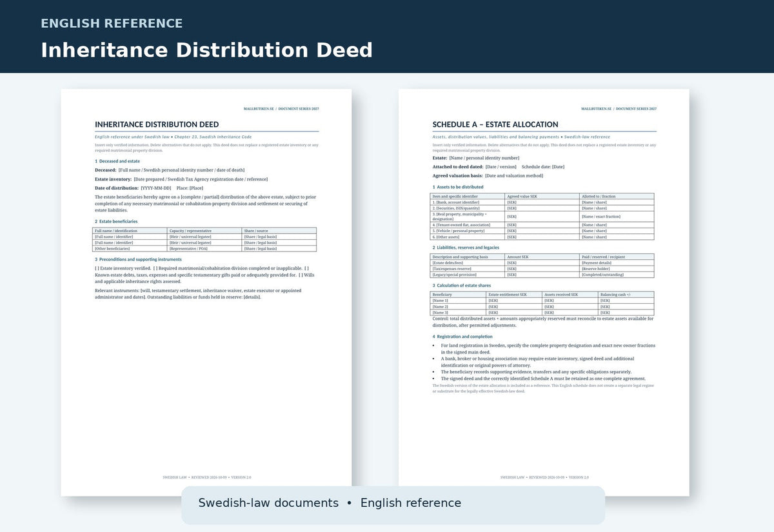Click the '[Tax/expenses reserve]' cell
774x532 pixels.
tap(468, 269)
